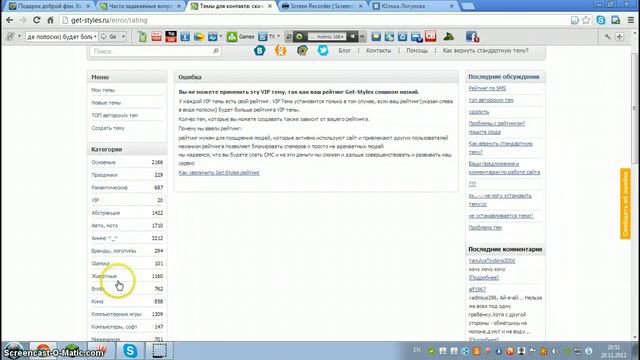
Task: Click the browser back arrow
Action: [9, 20]
